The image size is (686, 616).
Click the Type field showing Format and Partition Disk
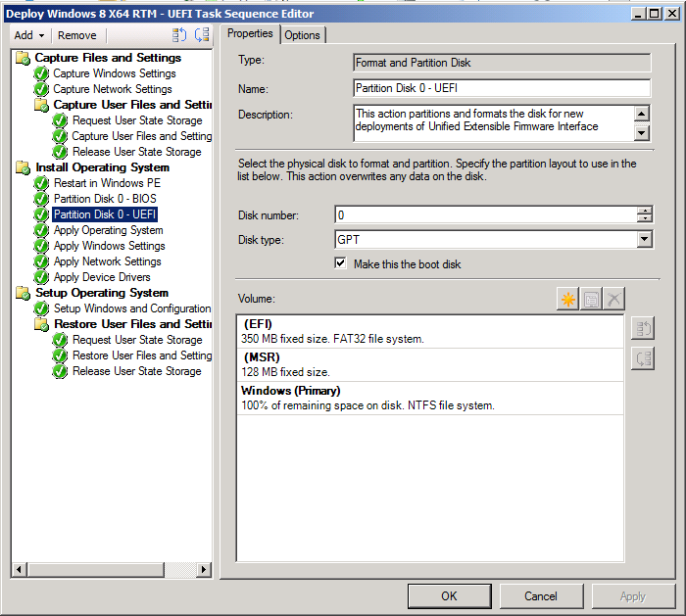tap(502, 63)
